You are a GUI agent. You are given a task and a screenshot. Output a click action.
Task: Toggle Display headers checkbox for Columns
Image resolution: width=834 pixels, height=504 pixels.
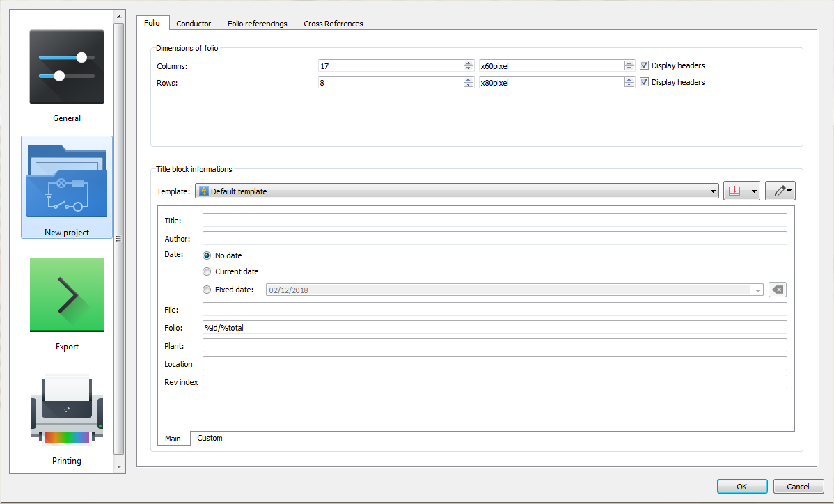pos(645,65)
